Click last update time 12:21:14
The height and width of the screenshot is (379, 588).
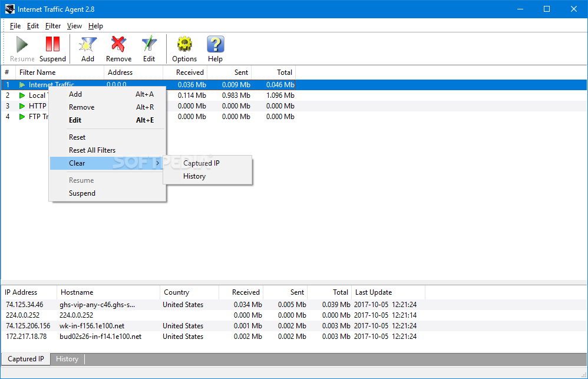(404, 315)
